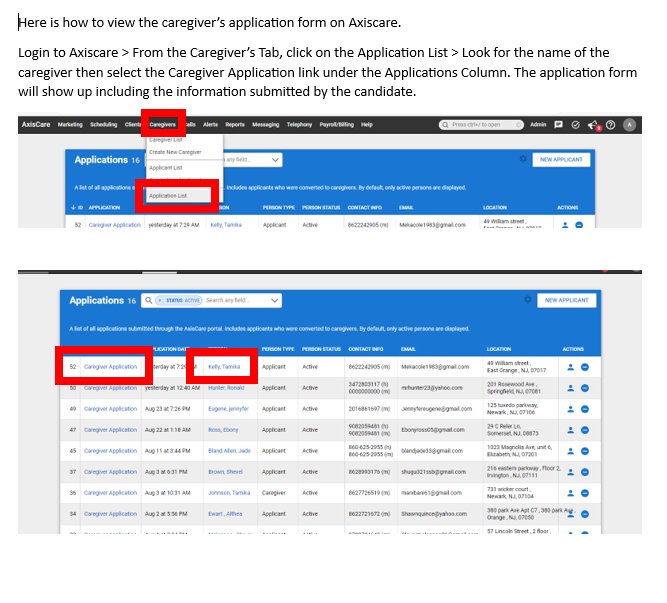Open the 'Hunter, Ronald' person link

226,388
